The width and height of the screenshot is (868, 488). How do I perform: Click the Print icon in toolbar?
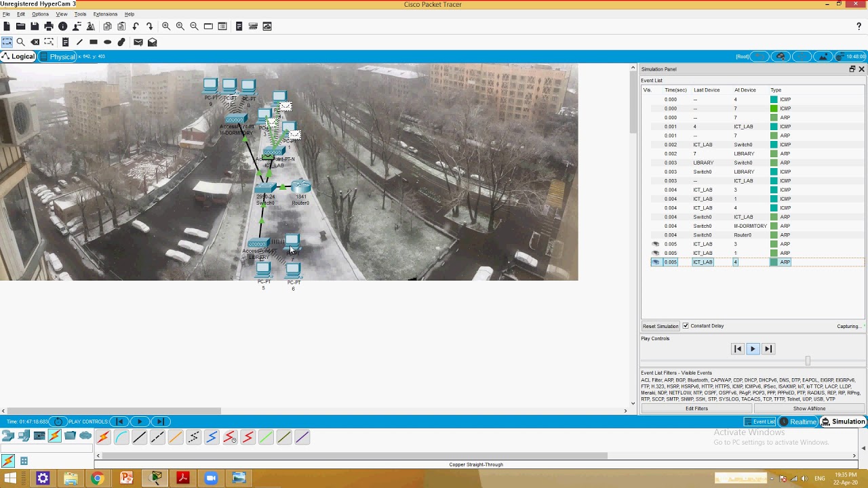[x=49, y=26]
